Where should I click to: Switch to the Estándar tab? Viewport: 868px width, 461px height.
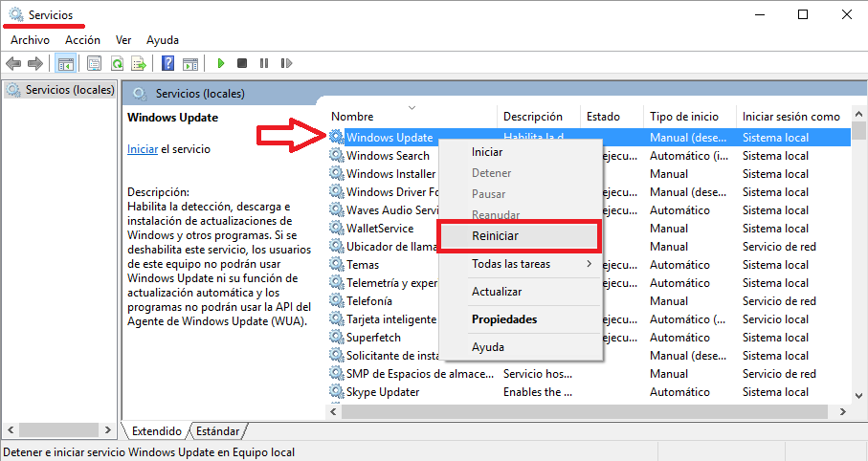coord(217,430)
